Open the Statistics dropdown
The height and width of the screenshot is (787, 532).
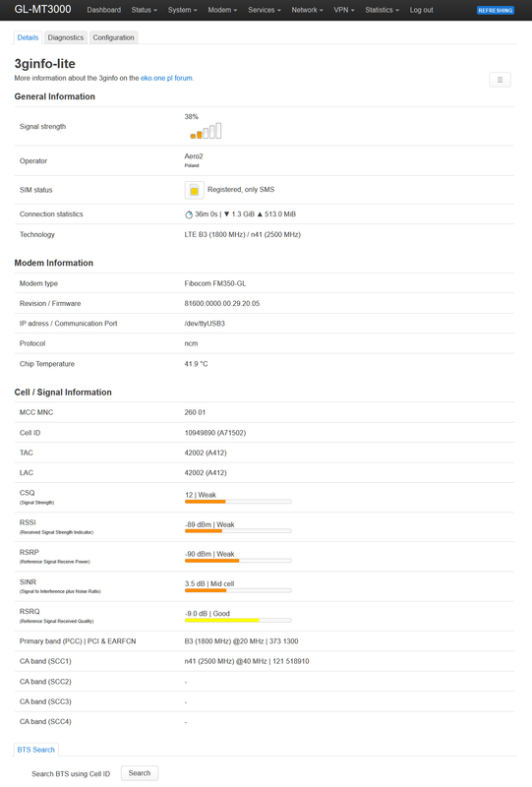(382, 10)
